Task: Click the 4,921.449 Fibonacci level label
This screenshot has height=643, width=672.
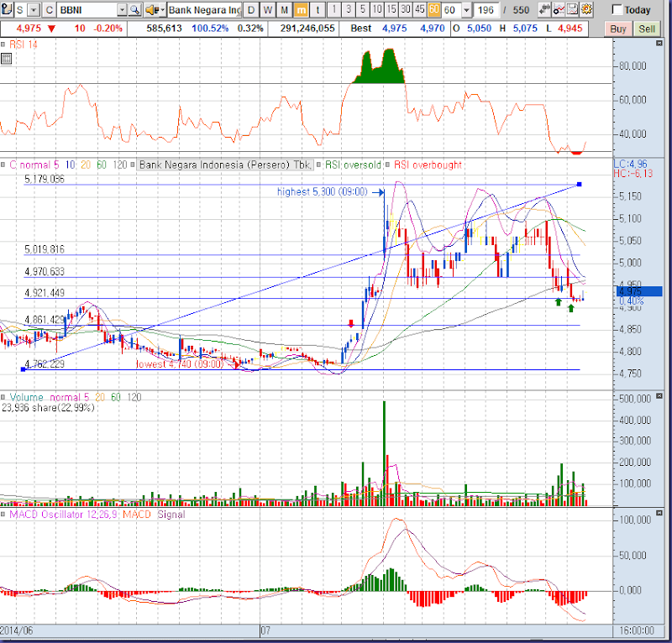Action: tap(45, 293)
